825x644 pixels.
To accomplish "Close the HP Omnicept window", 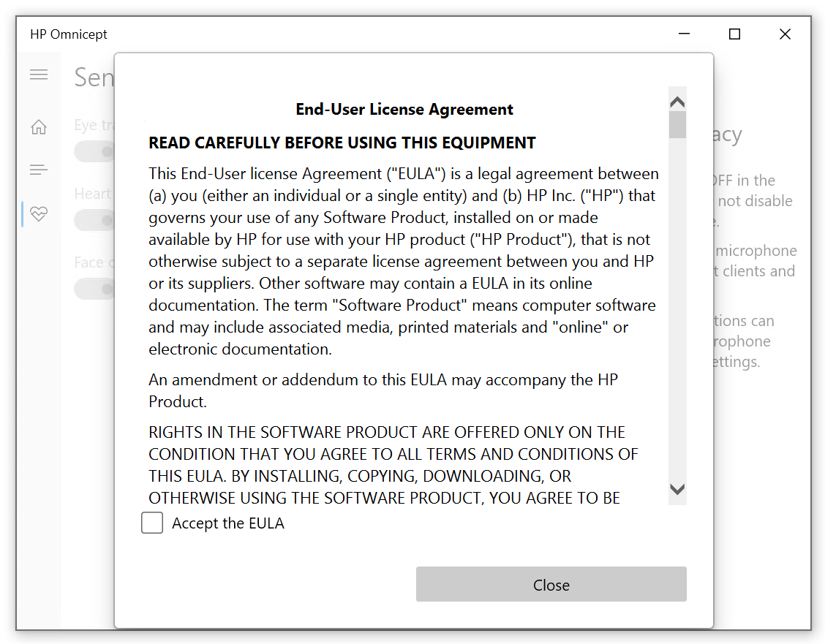I will 785,34.
